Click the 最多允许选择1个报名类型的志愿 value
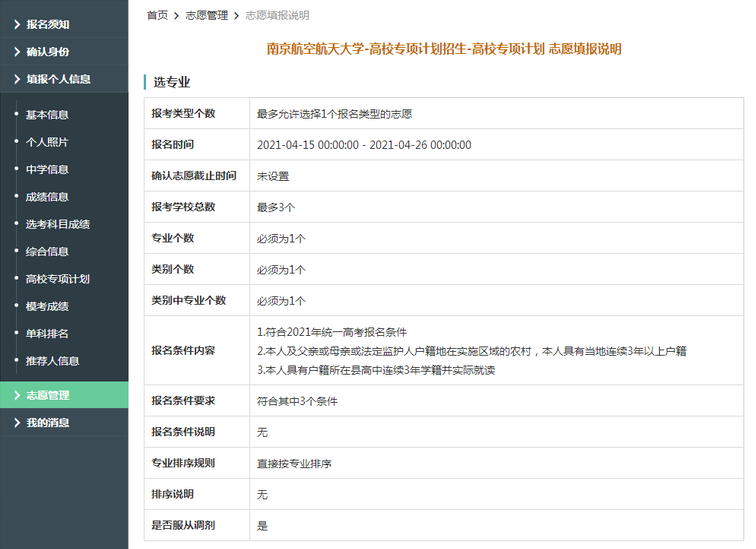This screenshot has width=756, height=549. [x=334, y=114]
